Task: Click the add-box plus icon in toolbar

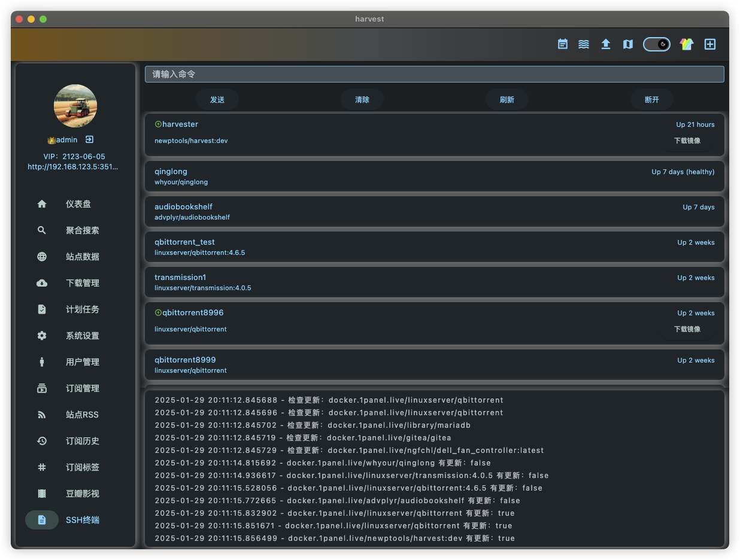Action: (x=710, y=44)
